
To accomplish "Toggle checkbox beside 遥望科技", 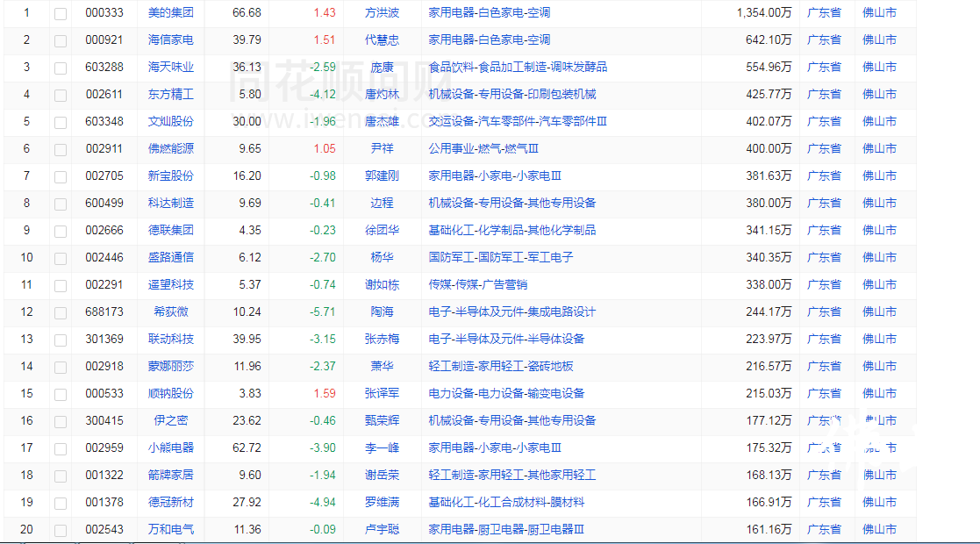I will [x=61, y=286].
